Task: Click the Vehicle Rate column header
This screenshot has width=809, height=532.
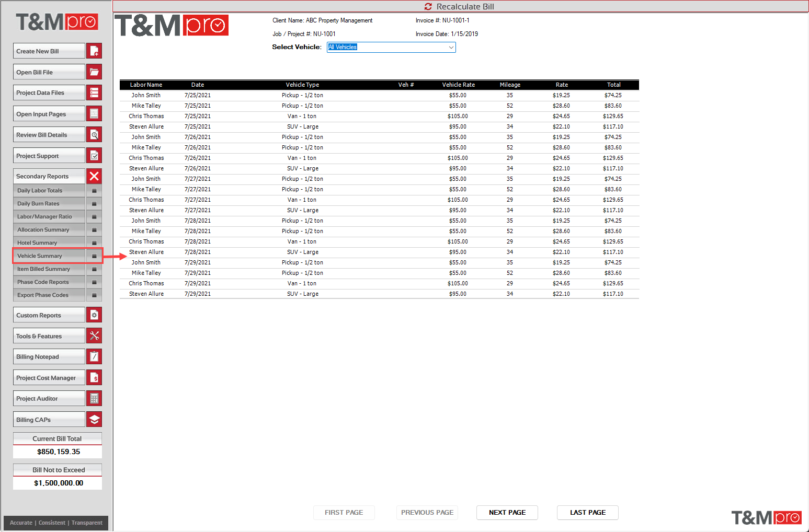Action: tap(459, 85)
